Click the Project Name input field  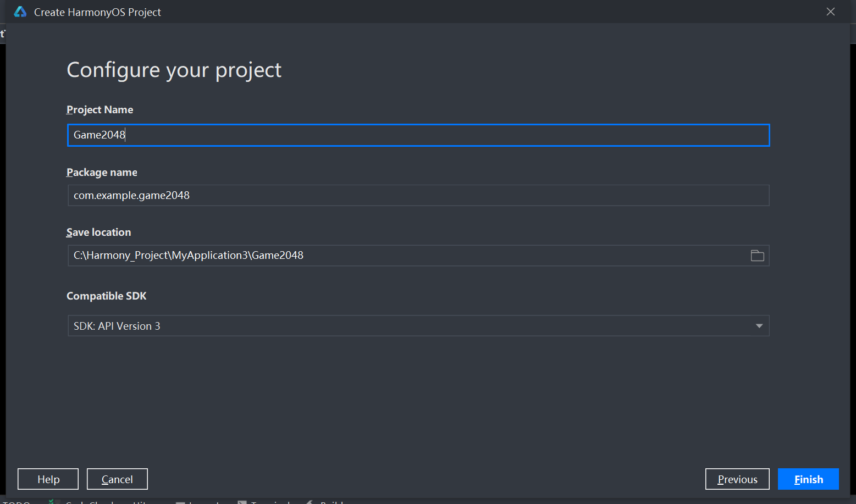pyautogui.click(x=418, y=135)
